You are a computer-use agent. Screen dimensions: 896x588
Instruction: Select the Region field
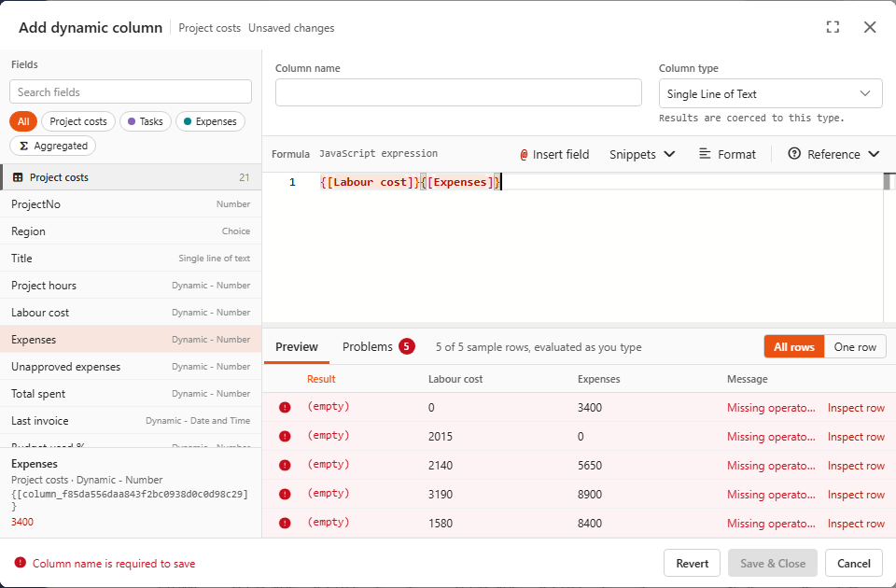coord(131,231)
